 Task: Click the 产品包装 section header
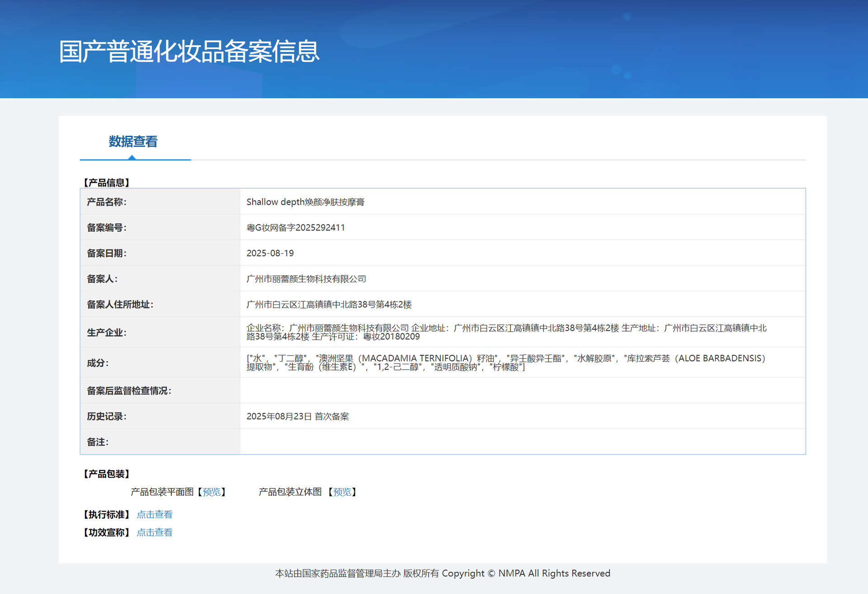107,474
